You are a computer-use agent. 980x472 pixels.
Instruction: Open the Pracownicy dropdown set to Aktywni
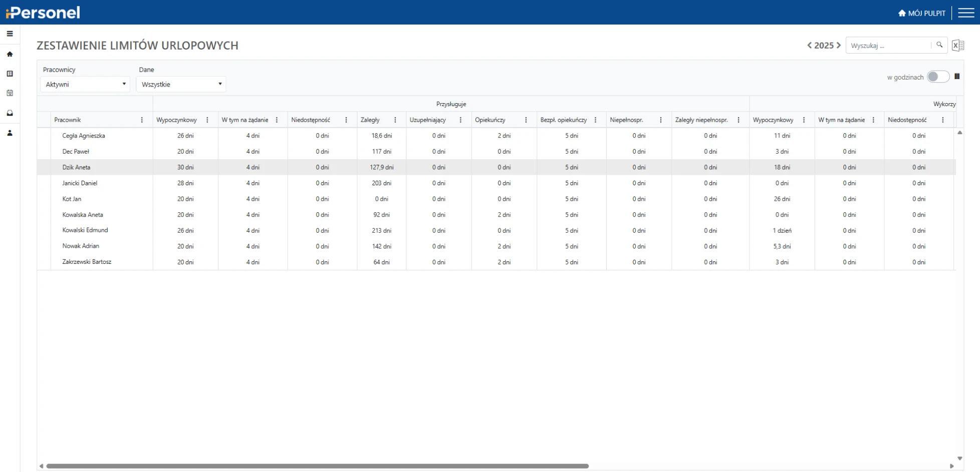point(85,84)
